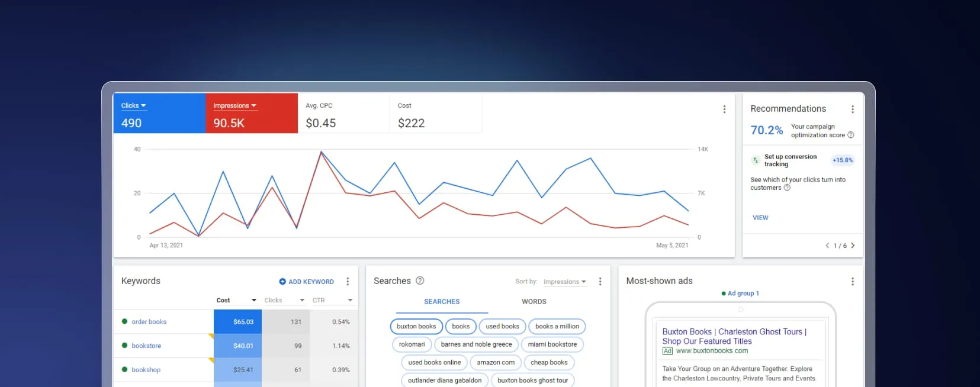Select the 'miami bookstore' search chip
Viewport: 980px width, 387px height.
(x=552, y=344)
